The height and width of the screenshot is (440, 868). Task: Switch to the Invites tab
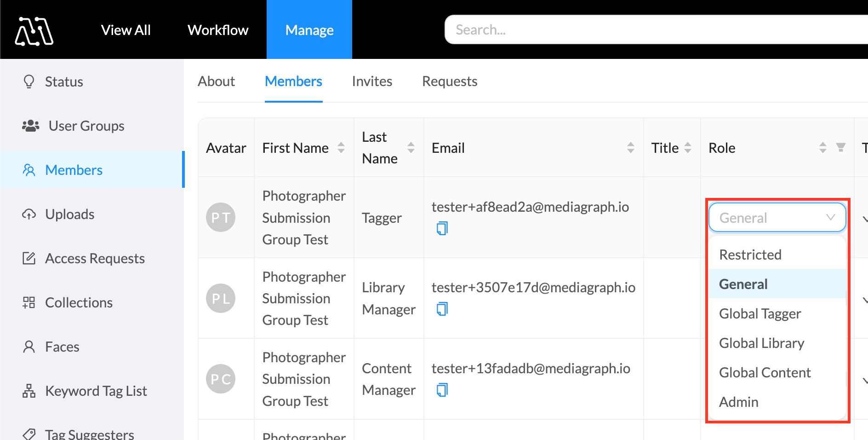[372, 81]
